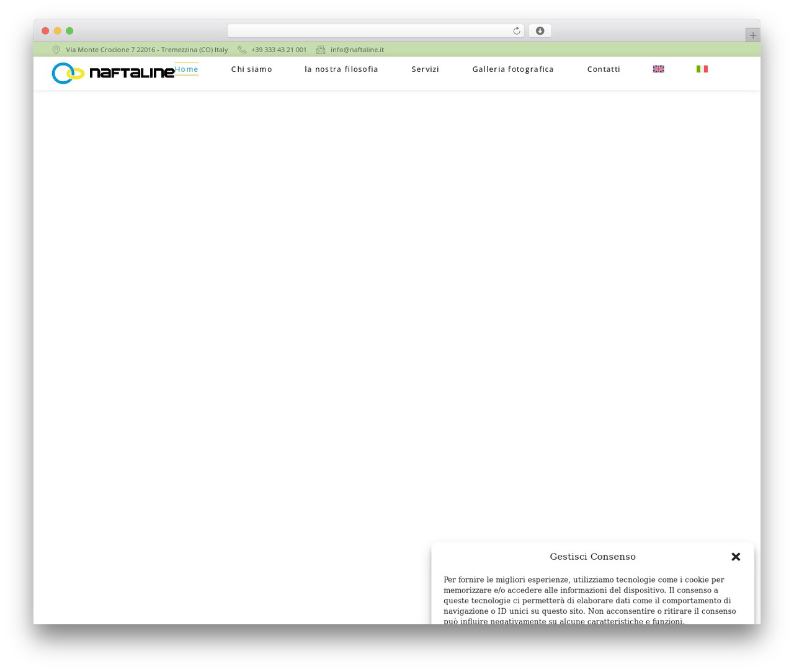
Task: Click the browser address bar
Action: point(376,31)
